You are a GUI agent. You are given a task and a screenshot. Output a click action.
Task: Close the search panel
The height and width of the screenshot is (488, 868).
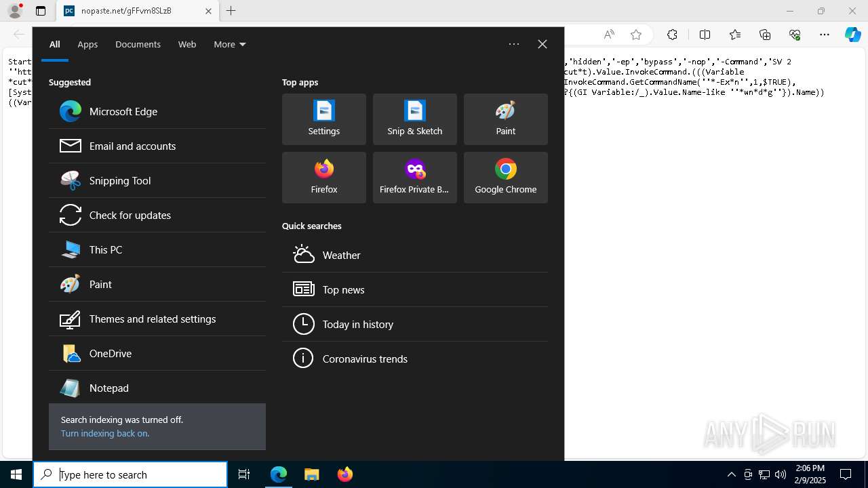[542, 44]
